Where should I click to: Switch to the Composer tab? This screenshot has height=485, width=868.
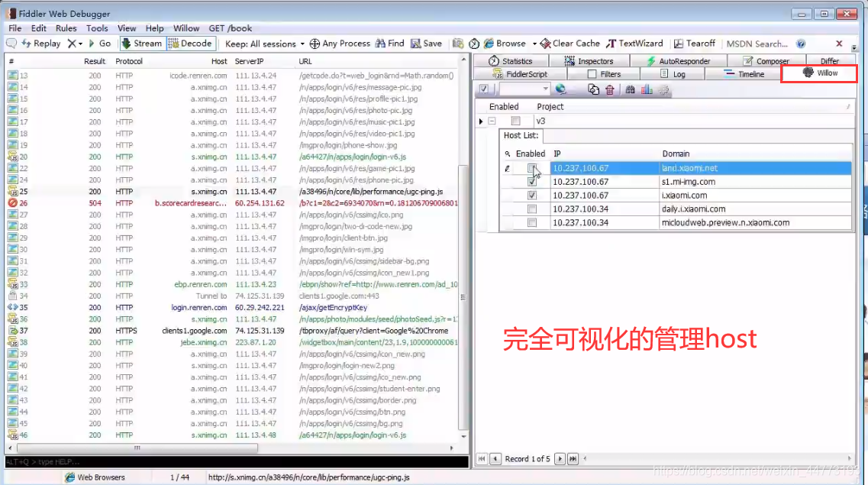(x=766, y=61)
